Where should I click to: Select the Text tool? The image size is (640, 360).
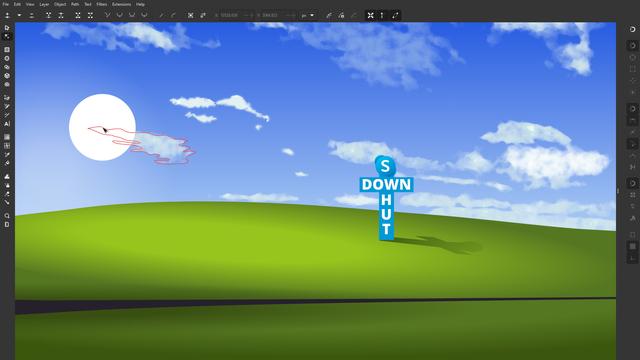(x=7, y=124)
